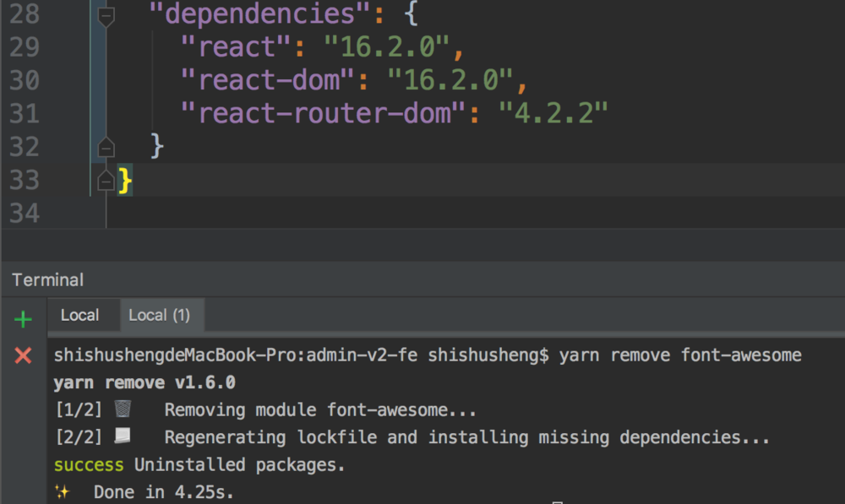Click 'Regenerating lockfile' output line

(466, 437)
